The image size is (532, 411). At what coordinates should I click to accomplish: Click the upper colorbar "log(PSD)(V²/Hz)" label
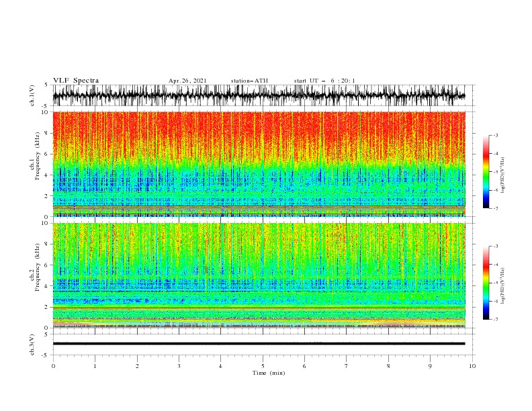[x=502, y=175]
